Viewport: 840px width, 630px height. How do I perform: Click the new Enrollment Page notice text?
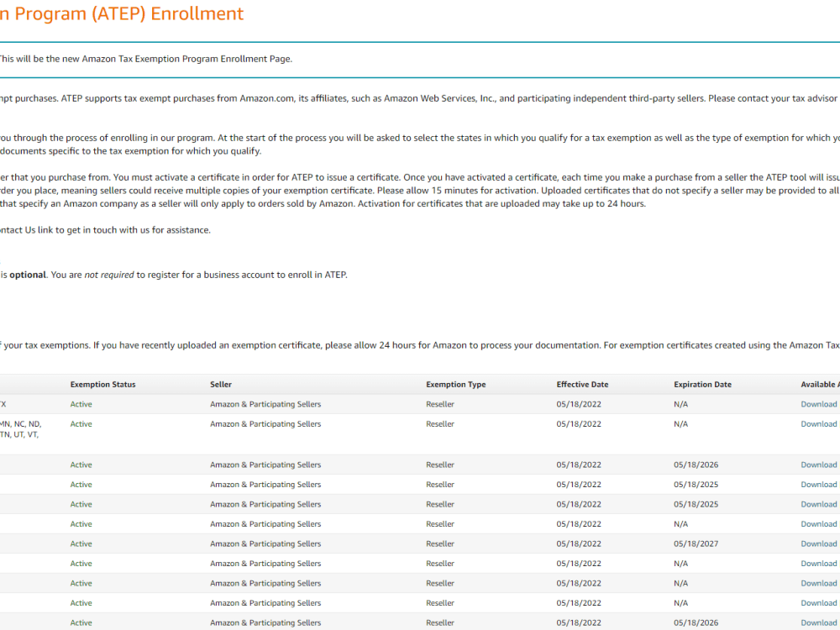coord(145,59)
